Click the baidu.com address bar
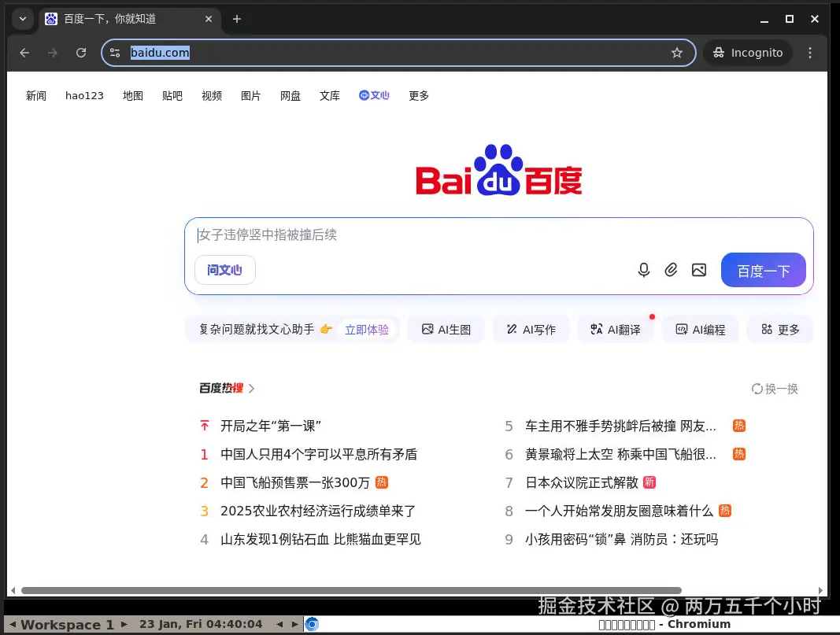Image resolution: width=840 pixels, height=635 pixels. (398, 53)
